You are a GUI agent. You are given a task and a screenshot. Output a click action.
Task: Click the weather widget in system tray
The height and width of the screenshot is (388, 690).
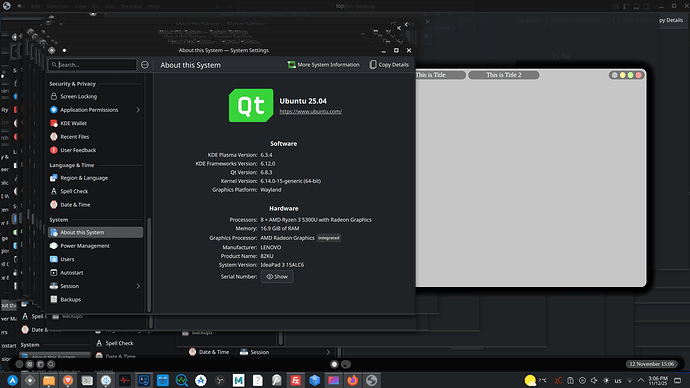click(x=536, y=381)
